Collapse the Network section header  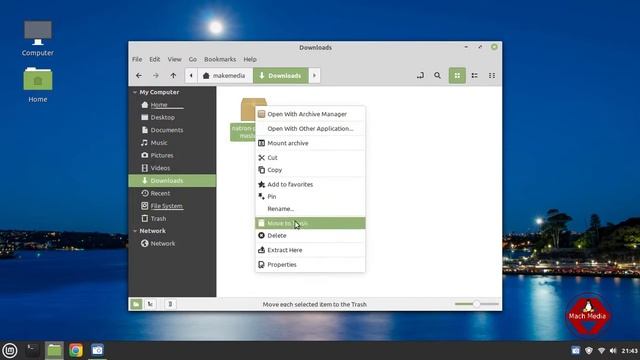tap(135, 231)
